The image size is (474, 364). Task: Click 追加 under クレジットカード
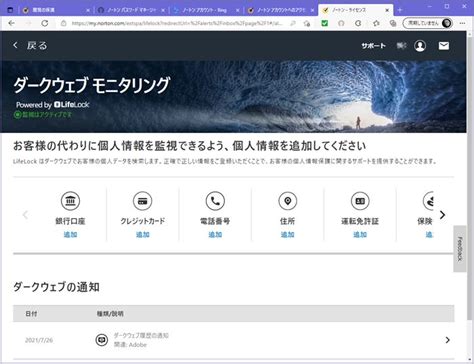click(x=143, y=234)
